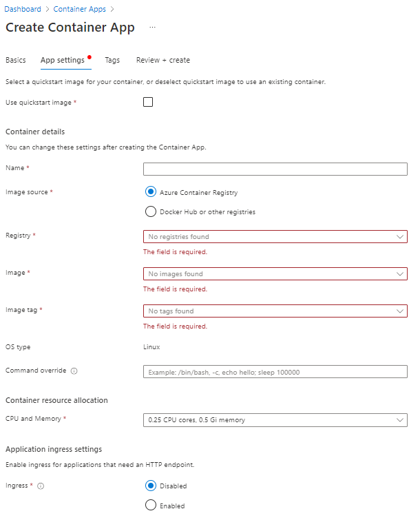Open the ellipsis menu beside the title
This screenshot has height=520, width=420.
[x=152, y=28]
